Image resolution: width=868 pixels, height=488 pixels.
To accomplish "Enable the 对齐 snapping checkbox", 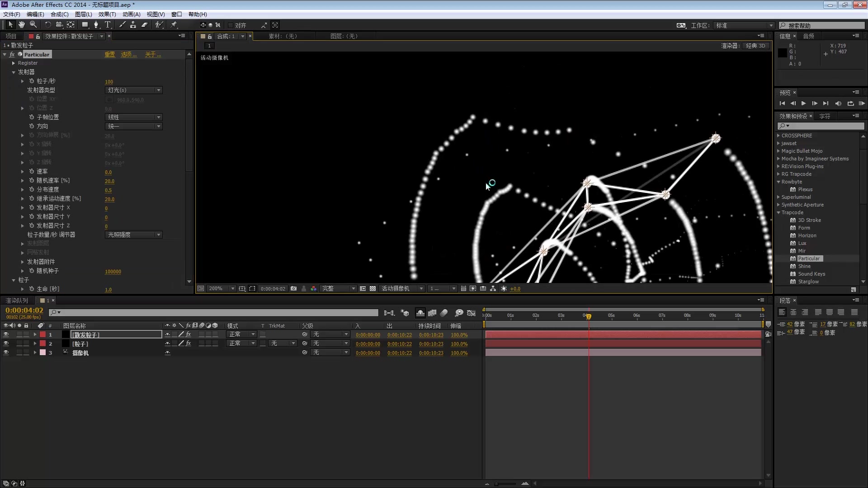I will (231, 25).
